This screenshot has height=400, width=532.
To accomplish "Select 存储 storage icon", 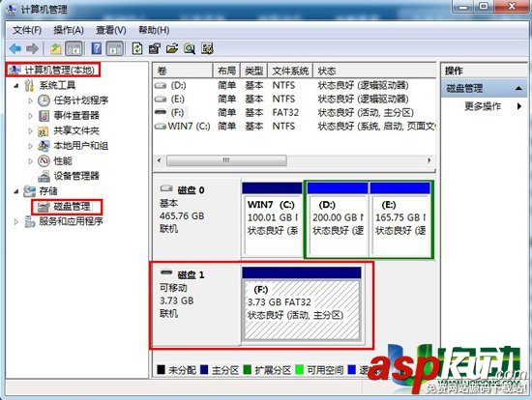I will [30, 191].
